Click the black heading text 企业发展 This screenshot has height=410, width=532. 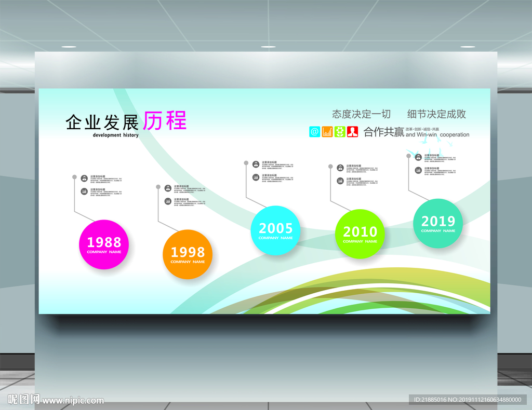102,122
